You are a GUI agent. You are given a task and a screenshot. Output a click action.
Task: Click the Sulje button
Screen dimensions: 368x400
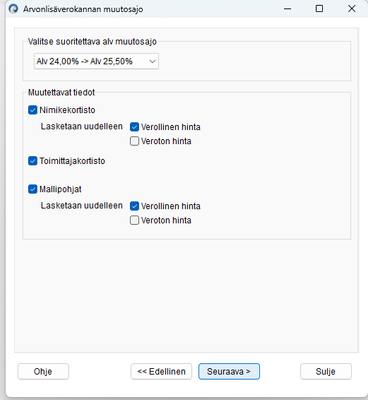(x=326, y=371)
